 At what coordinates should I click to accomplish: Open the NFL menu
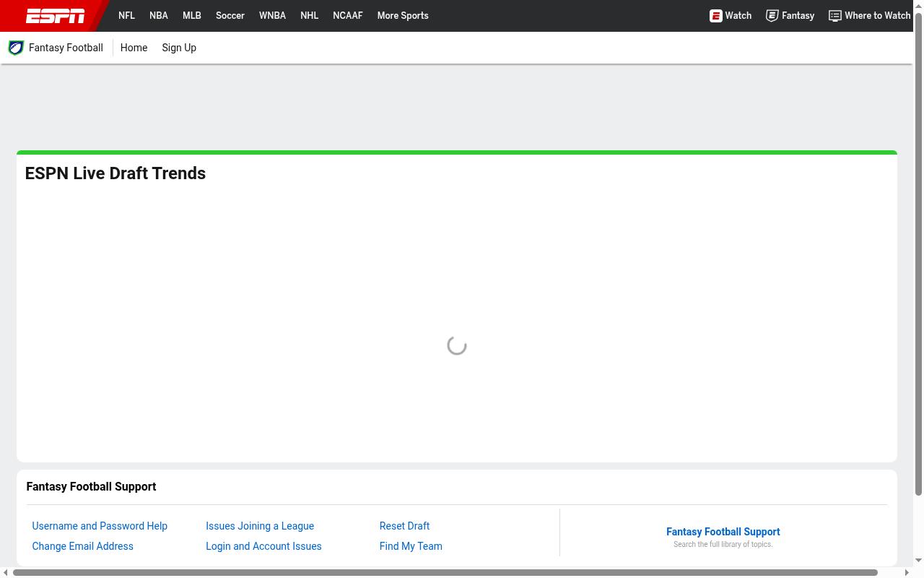pos(126,15)
